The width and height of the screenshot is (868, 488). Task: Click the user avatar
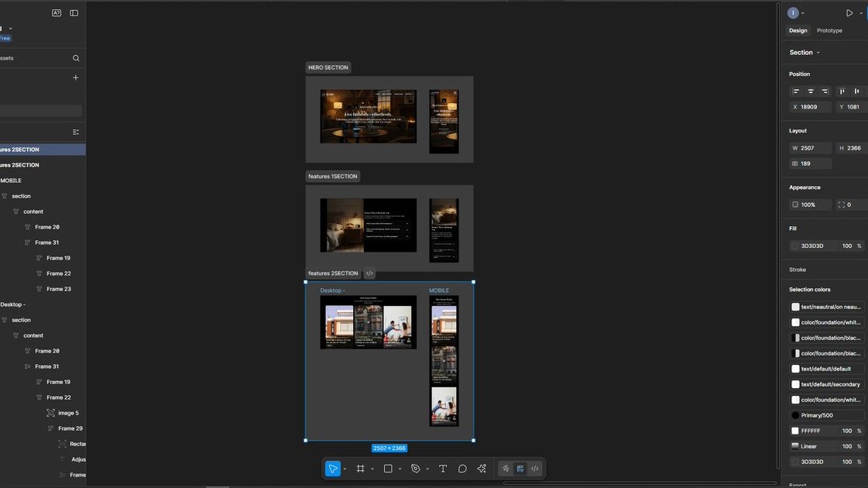(793, 12)
